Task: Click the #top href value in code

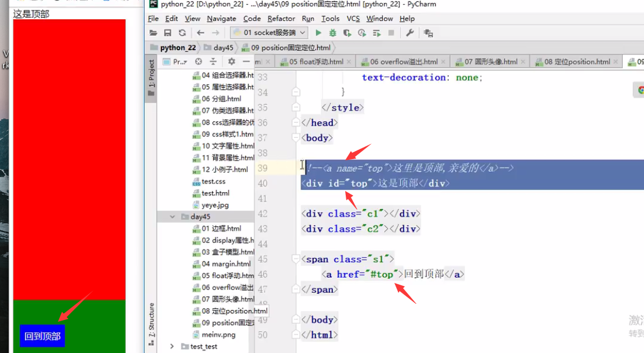Action: point(382,274)
